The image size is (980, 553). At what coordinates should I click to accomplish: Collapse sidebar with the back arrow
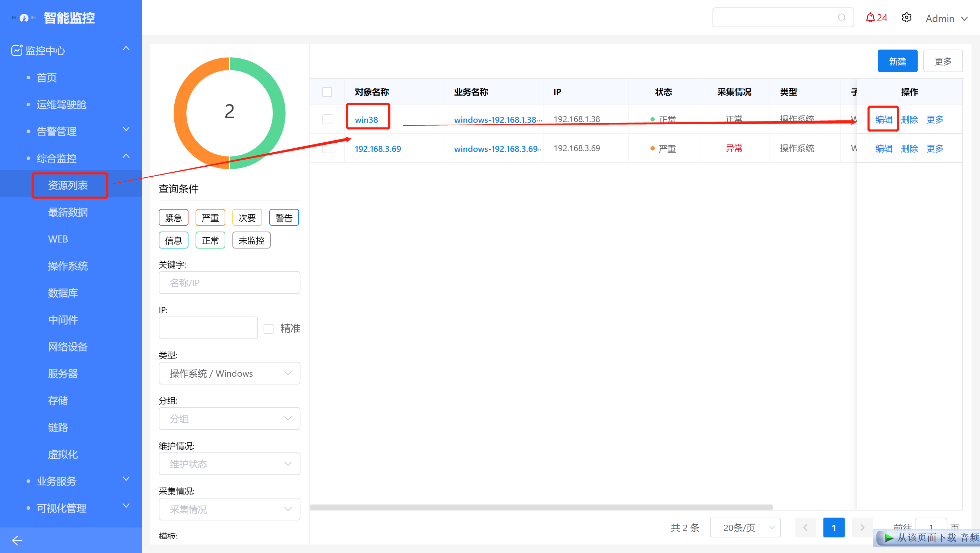coord(17,540)
